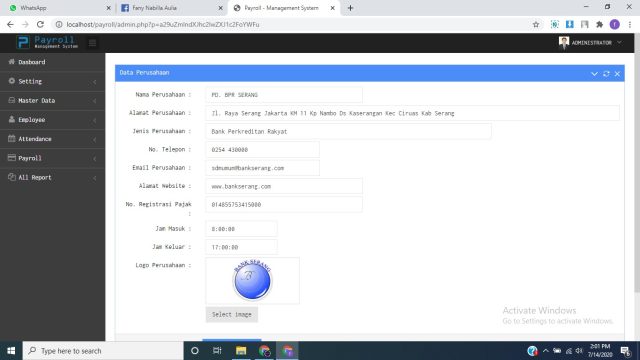Click the Email Perusahaan input field

(262, 168)
